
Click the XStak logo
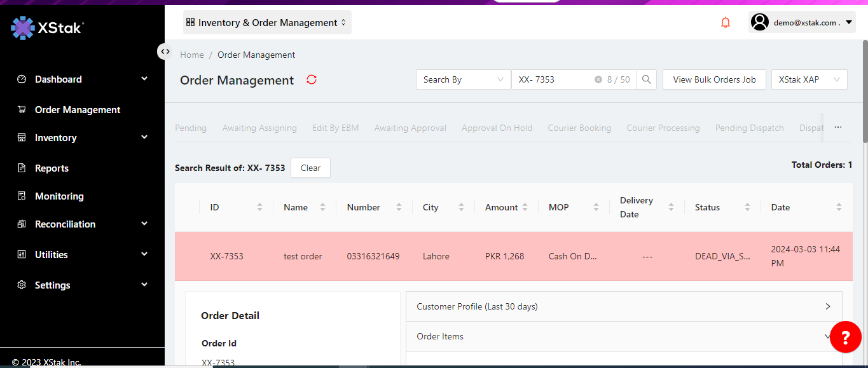[x=48, y=27]
